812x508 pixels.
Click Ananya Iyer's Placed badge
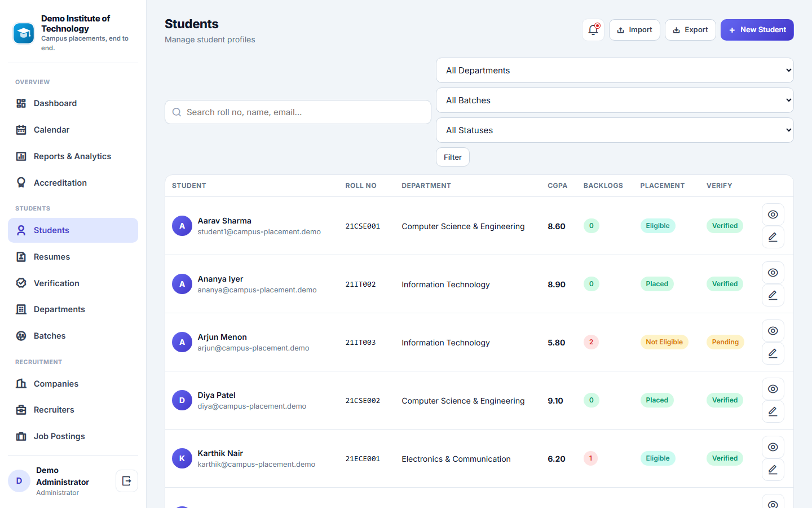click(x=657, y=284)
